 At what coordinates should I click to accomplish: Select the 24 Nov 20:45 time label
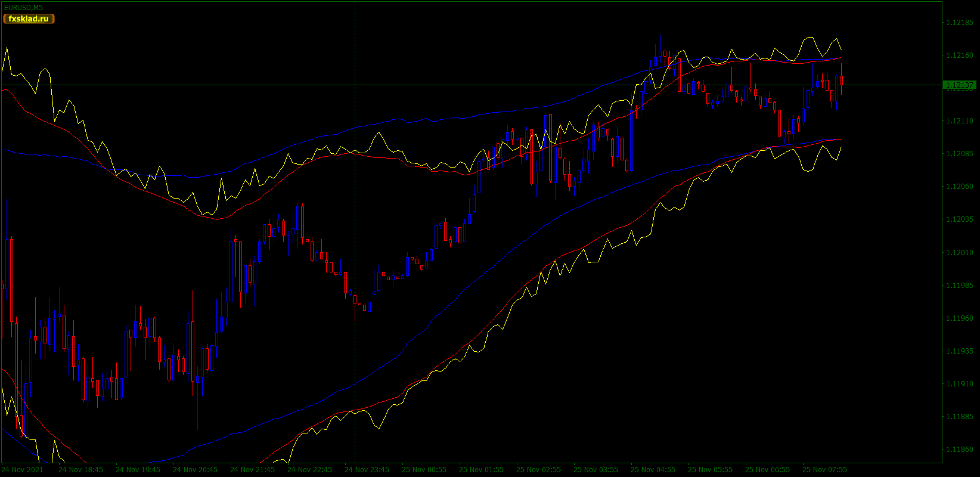tap(195, 470)
